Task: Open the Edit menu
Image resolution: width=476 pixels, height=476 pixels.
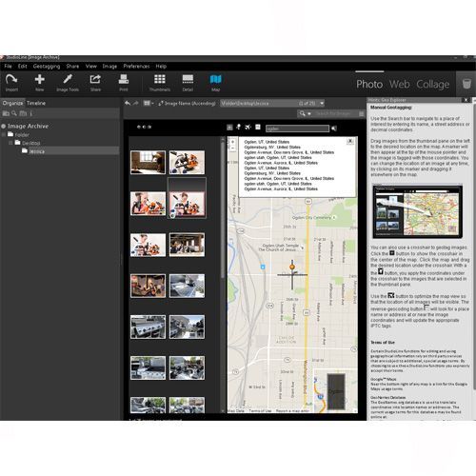Action: click(23, 66)
